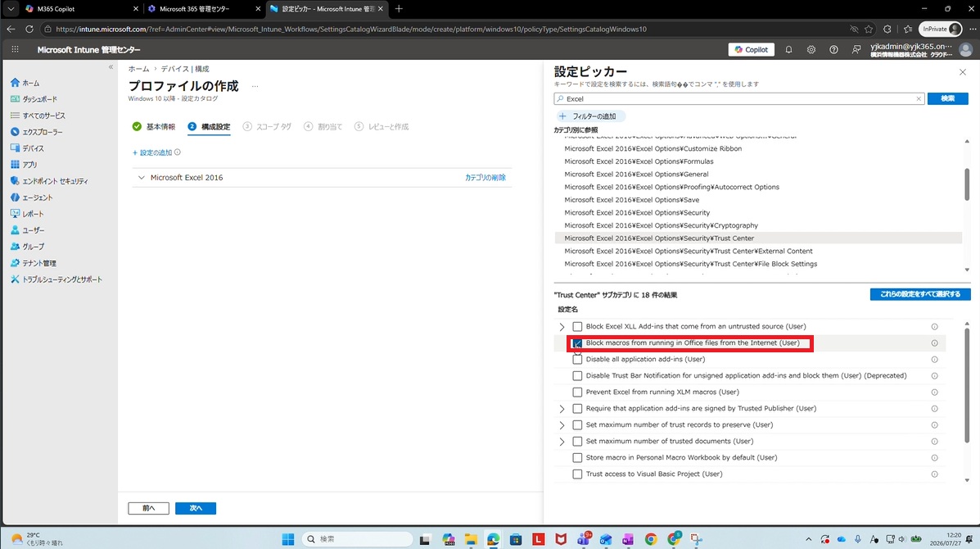
Task: Select the 構成設定 step tab
Action: [x=209, y=126]
